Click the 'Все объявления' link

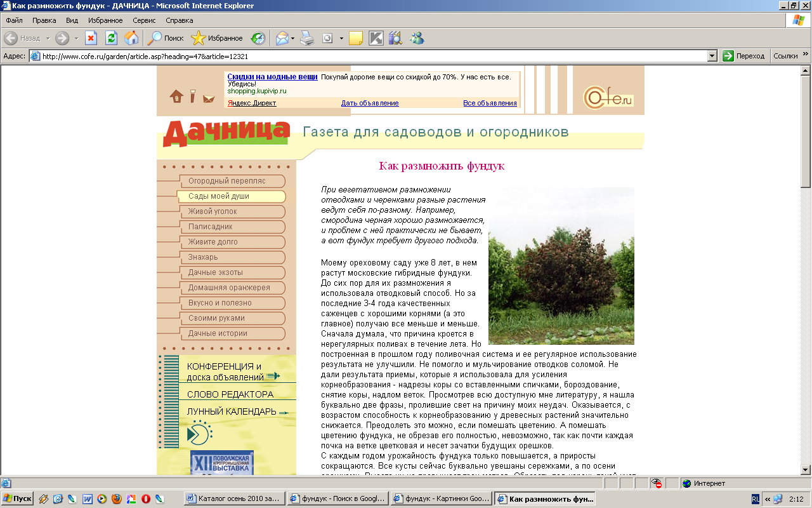(x=490, y=103)
